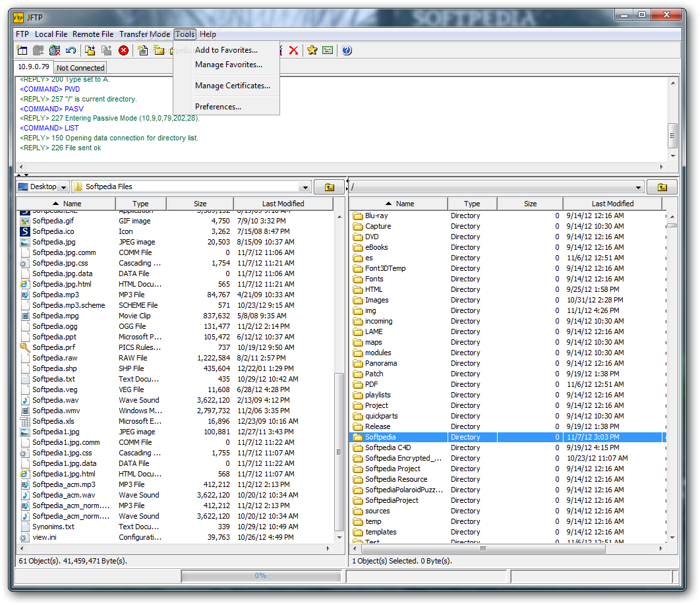Click the green certificate icon
The image size is (700, 605).
point(328,50)
